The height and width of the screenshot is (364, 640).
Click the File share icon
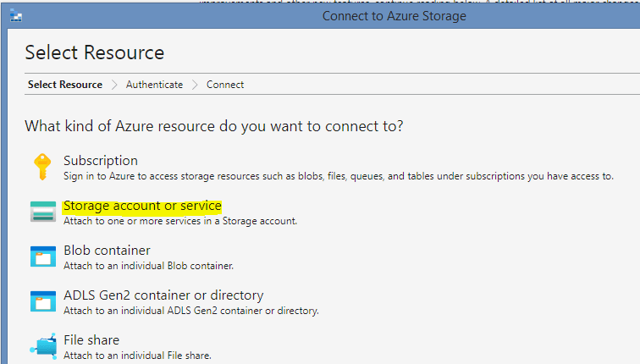tap(43, 346)
